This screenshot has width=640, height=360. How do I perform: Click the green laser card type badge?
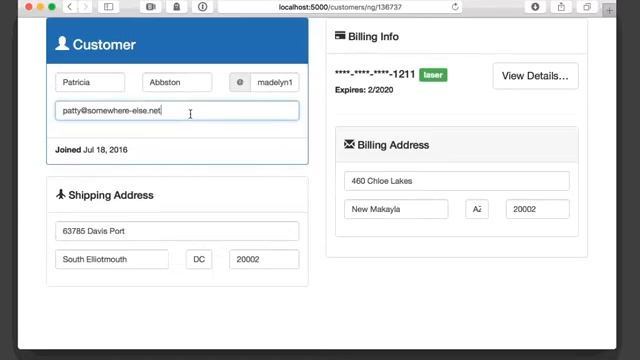pyautogui.click(x=433, y=75)
